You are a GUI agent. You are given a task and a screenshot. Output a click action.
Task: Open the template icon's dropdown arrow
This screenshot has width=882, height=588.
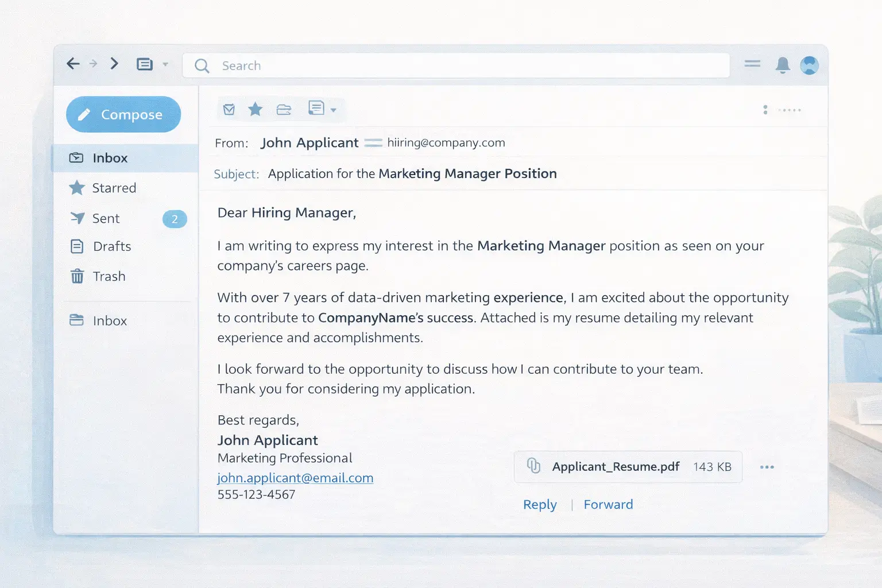click(334, 111)
